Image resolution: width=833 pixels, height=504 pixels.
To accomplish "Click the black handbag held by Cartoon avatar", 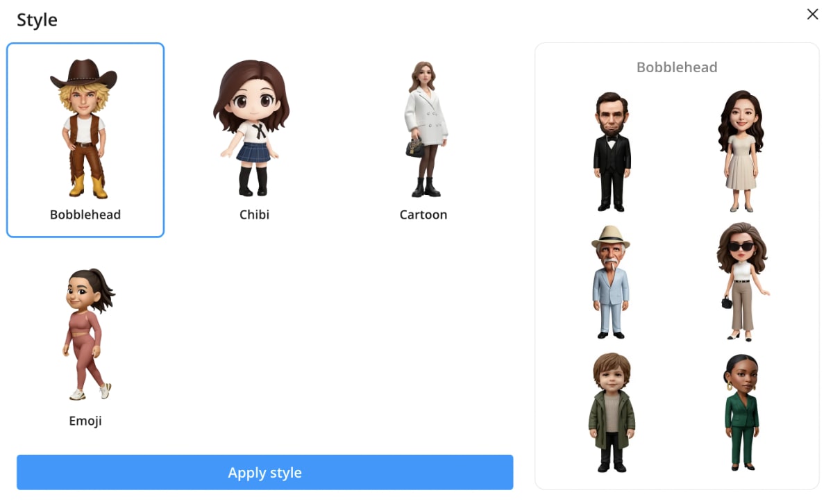I will pyautogui.click(x=414, y=147).
